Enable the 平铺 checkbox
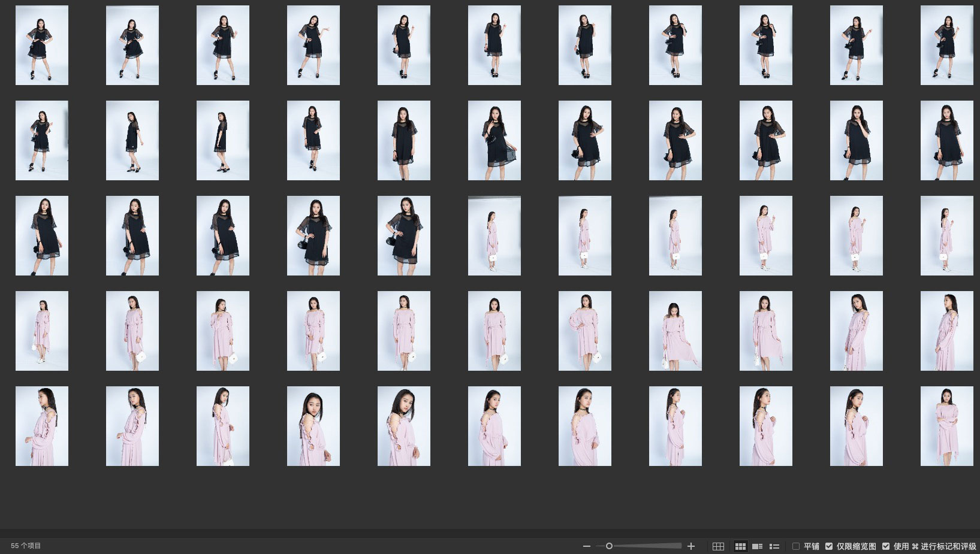Image resolution: width=980 pixels, height=554 pixels. (x=796, y=546)
